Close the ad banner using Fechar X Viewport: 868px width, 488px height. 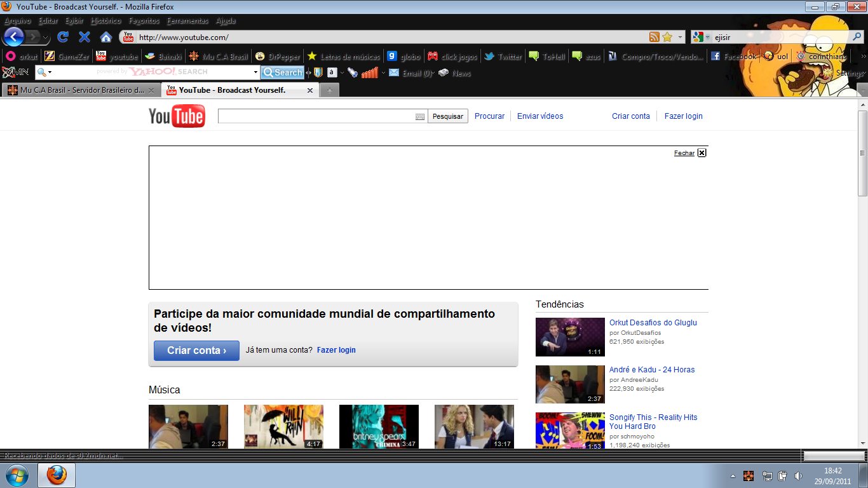702,152
